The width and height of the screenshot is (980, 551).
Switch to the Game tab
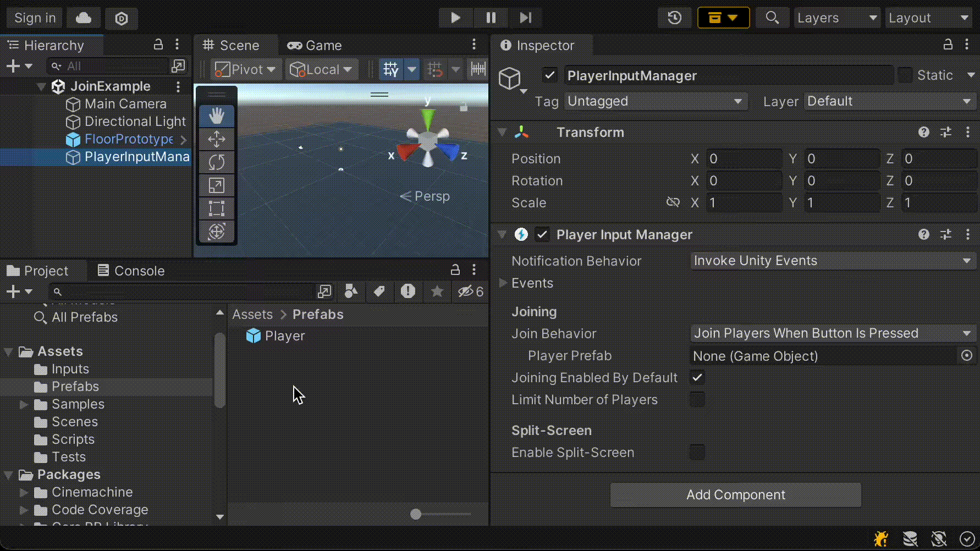coord(315,45)
